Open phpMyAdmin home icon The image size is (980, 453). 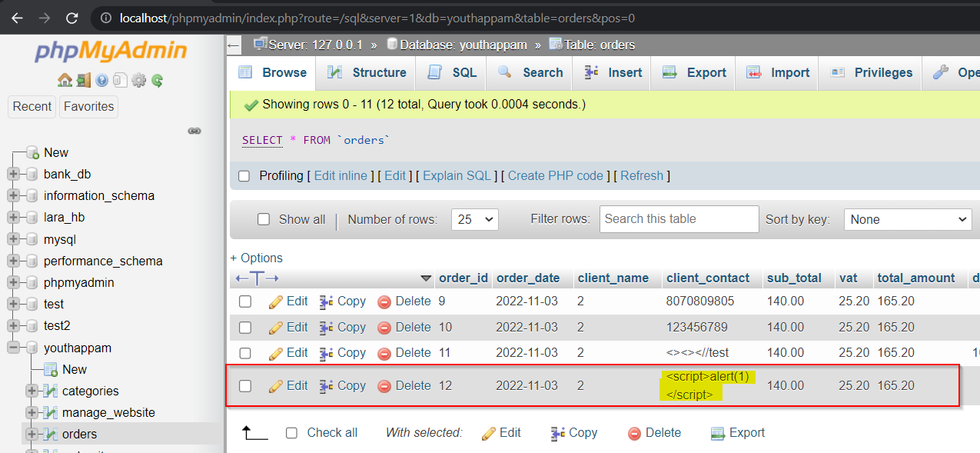click(x=65, y=80)
